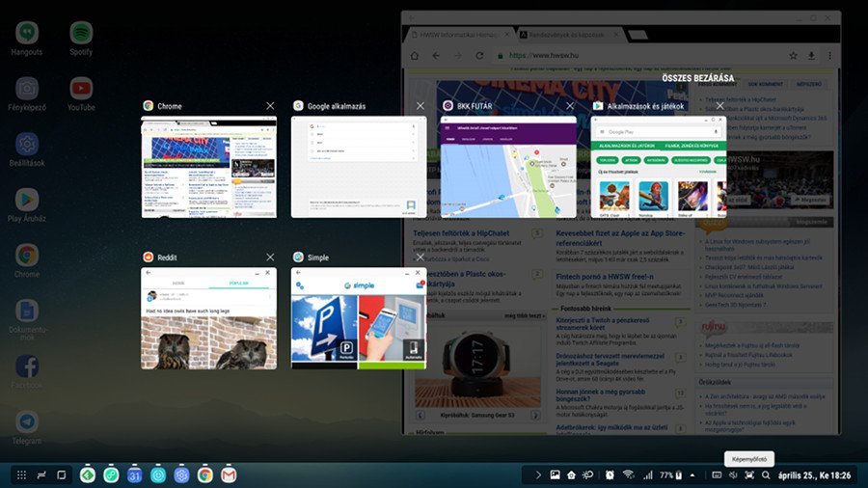Image resolution: width=868 pixels, height=488 pixels.
Task: Open Gmail from the taskbar
Action: [229, 474]
